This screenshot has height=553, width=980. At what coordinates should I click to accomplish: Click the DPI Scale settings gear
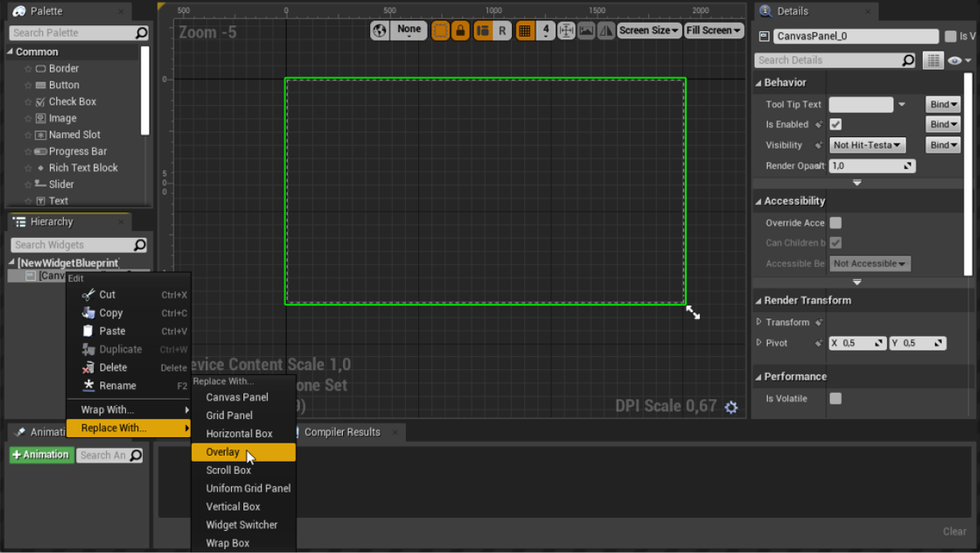click(x=731, y=407)
